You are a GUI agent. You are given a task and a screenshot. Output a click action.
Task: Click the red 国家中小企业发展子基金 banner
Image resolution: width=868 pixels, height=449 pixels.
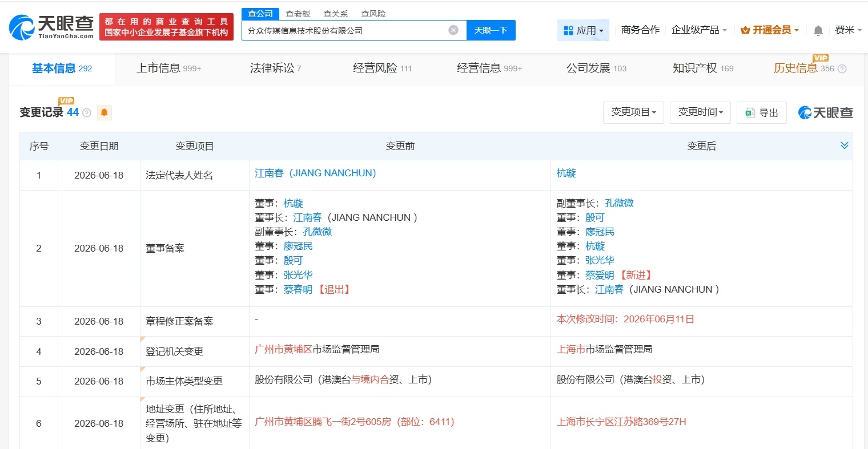[x=166, y=27]
